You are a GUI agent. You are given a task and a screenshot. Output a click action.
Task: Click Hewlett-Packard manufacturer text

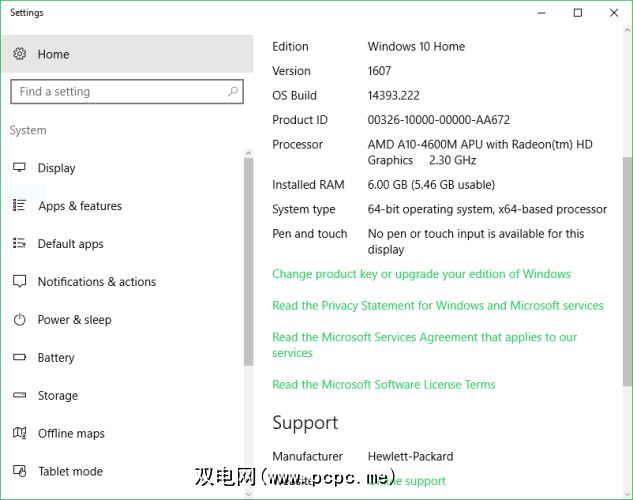pos(410,456)
